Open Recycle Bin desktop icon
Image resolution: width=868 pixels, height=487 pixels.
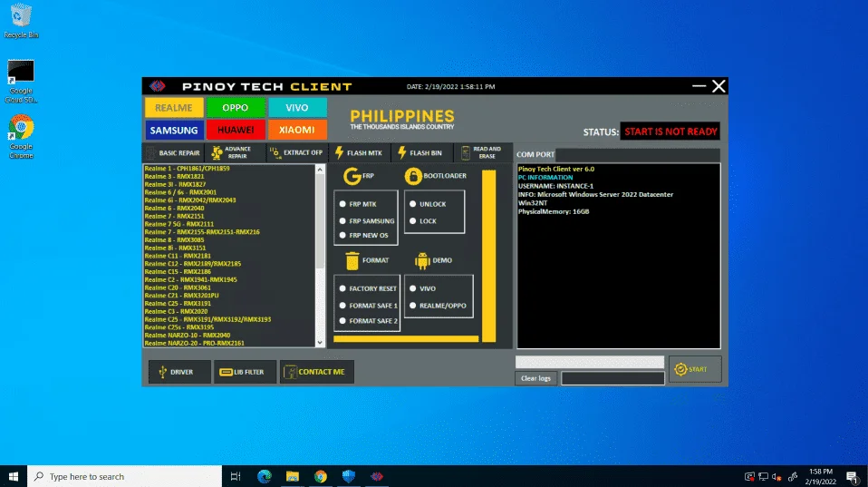[21, 21]
